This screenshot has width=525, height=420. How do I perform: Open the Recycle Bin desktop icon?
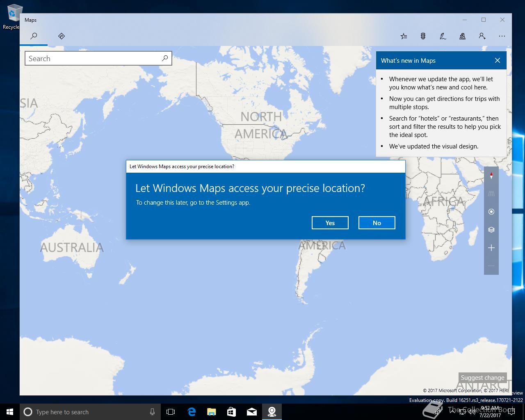point(12,16)
